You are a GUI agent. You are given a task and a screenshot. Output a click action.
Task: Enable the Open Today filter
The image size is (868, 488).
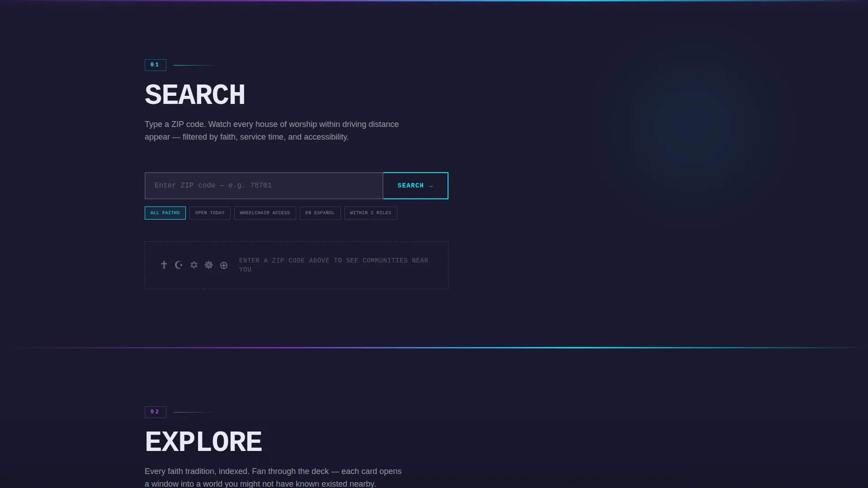pyautogui.click(x=210, y=213)
